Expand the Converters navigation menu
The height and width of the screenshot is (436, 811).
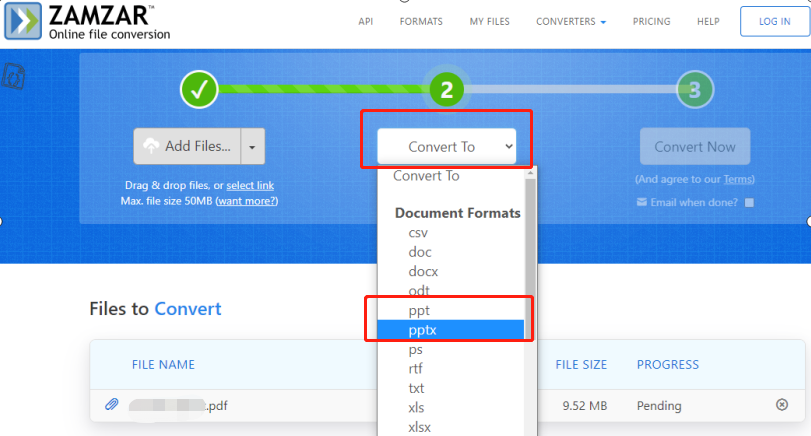point(571,22)
